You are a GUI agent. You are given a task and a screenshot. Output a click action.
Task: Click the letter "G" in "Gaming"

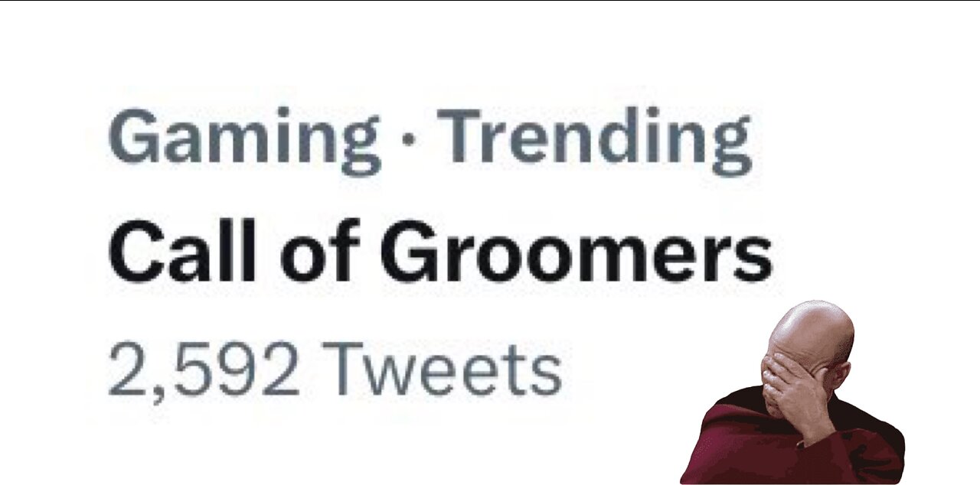point(134,138)
